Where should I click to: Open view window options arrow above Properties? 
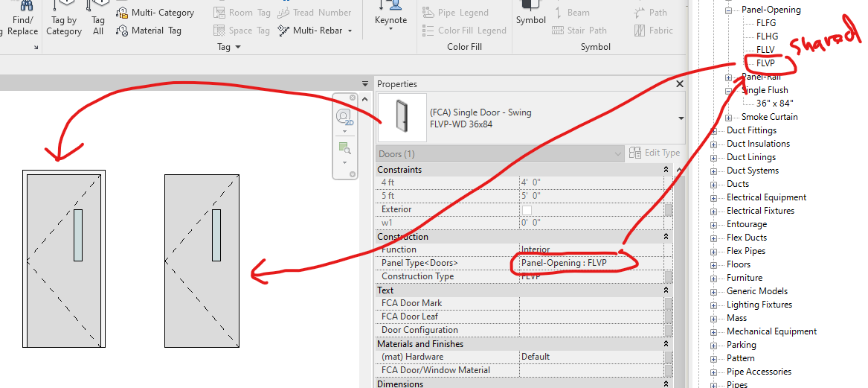tap(364, 83)
